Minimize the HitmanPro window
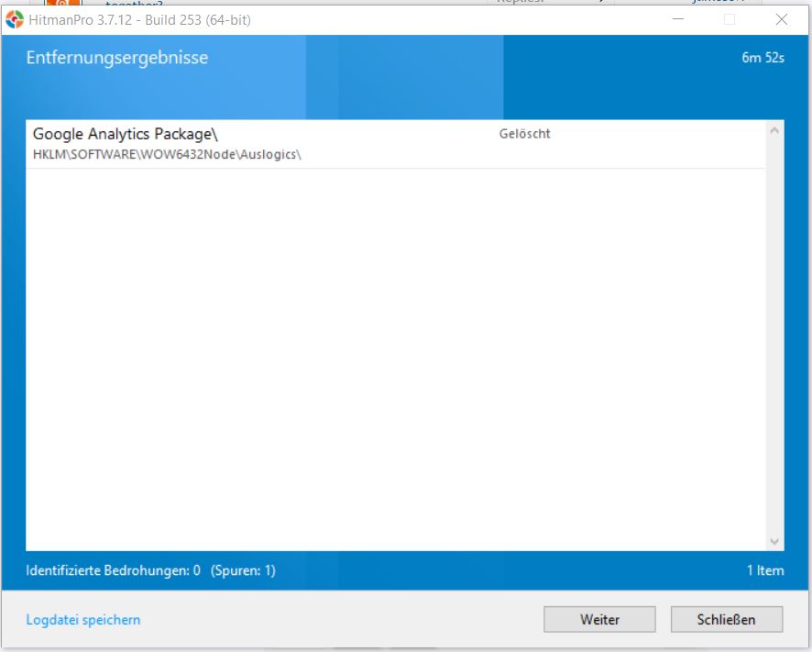The image size is (812, 652). [x=678, y=19]
